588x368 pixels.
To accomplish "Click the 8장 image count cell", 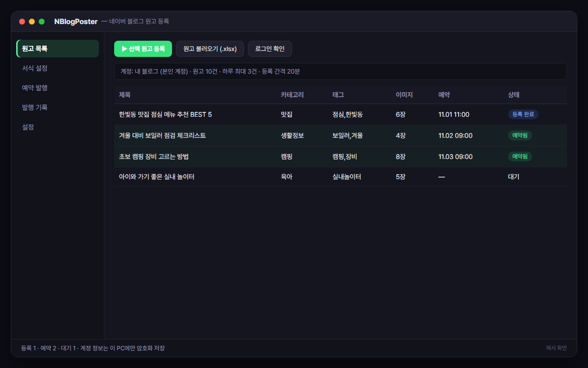I will pyautogui.click(x=401, y=157).
